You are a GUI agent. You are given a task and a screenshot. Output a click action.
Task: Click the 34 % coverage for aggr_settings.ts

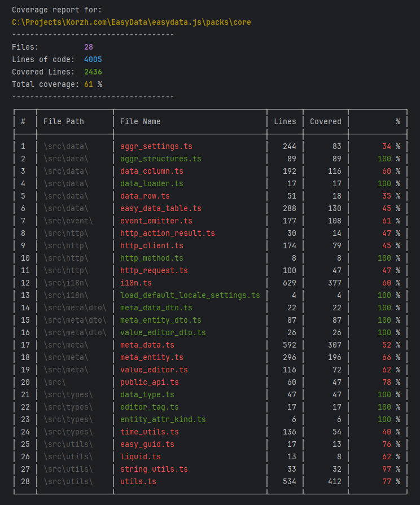(x=391, y=146)
